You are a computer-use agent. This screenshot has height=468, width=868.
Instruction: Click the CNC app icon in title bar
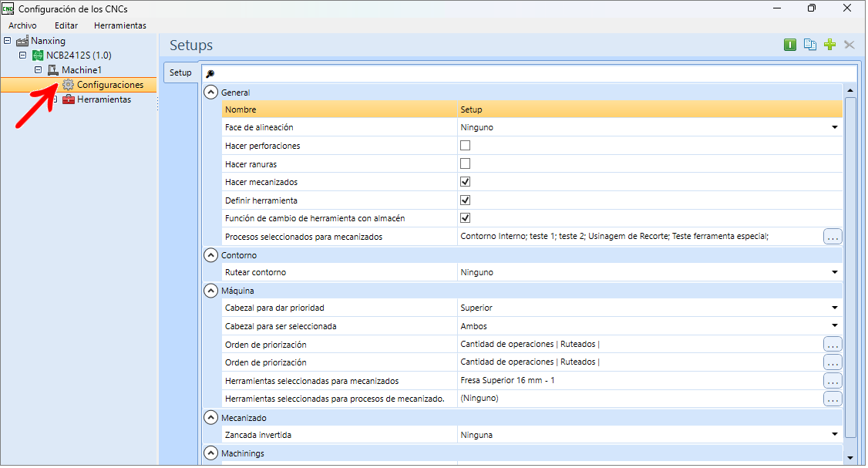[x=8, y=8]
